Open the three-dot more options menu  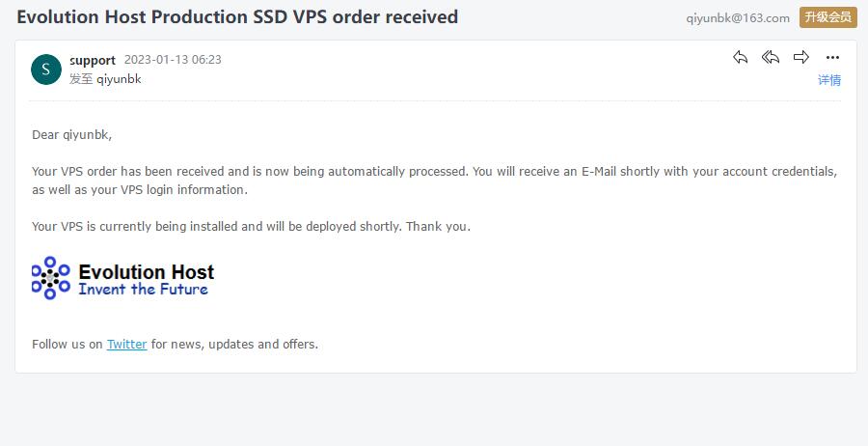point(832,58)
